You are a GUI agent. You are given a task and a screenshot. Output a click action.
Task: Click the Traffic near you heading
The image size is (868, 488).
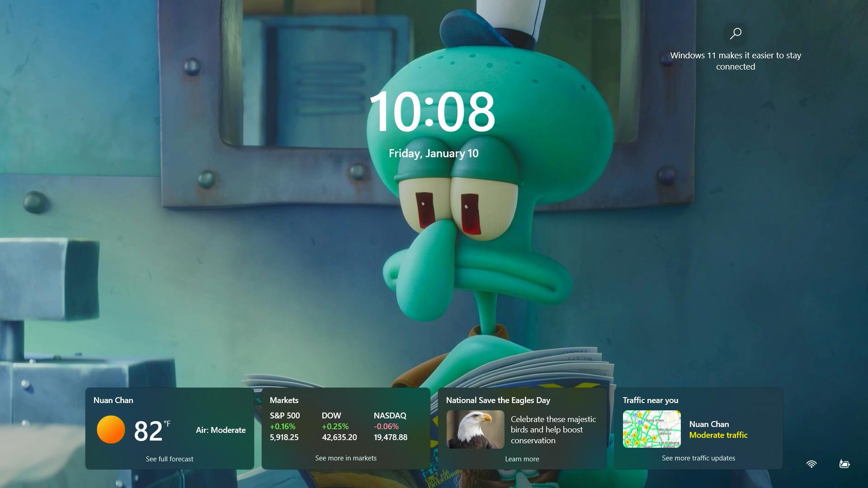click(651, 400)
